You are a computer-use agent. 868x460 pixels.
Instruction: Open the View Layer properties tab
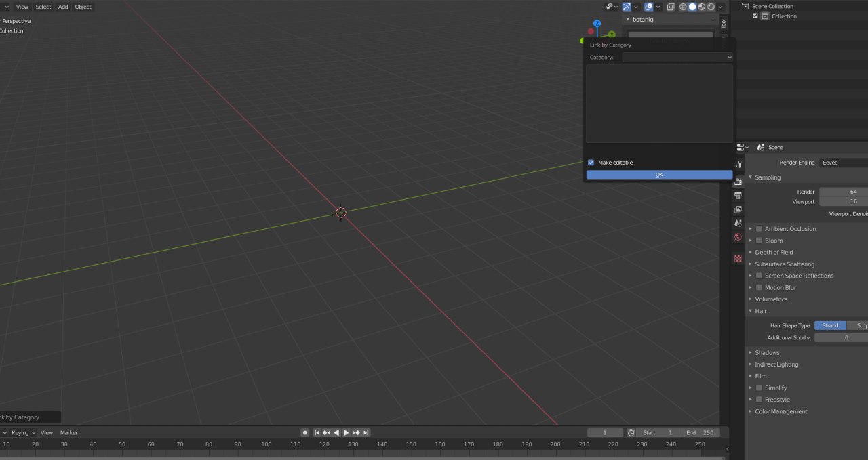pos(738,209)
